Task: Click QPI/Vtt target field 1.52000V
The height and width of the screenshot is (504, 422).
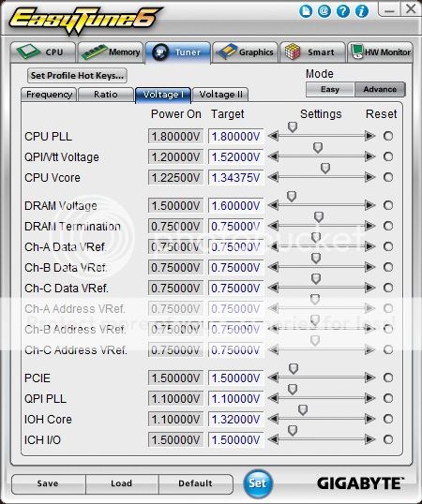Action: [x=235, y=156]
